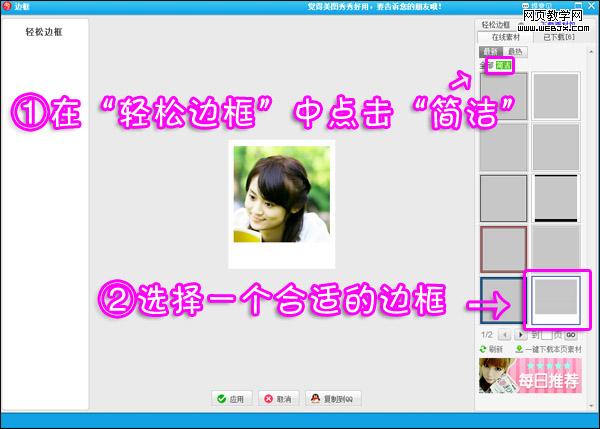This screenshot has width=600, height=429.
Task: Go to next page of borders
Action: point(520,335)
